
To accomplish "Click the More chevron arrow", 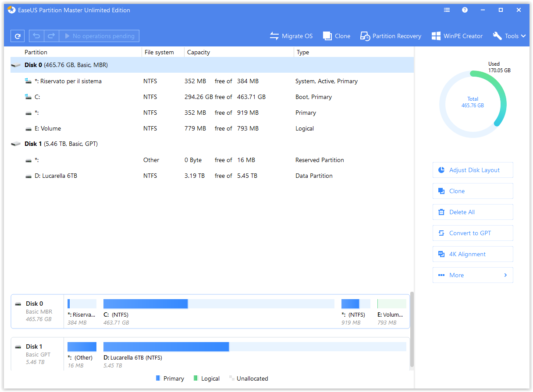I will 505,275.
